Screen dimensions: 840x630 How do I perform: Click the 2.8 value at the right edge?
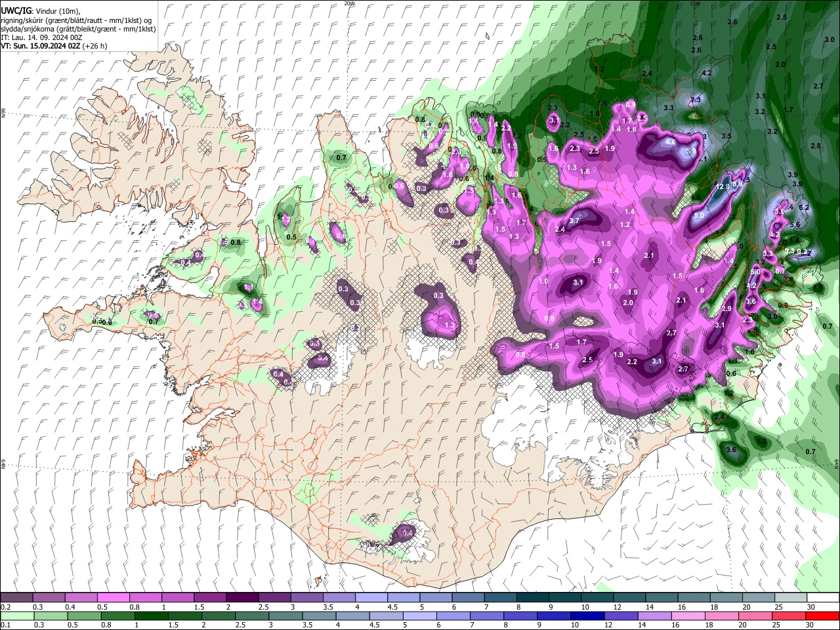pos(816,146)
